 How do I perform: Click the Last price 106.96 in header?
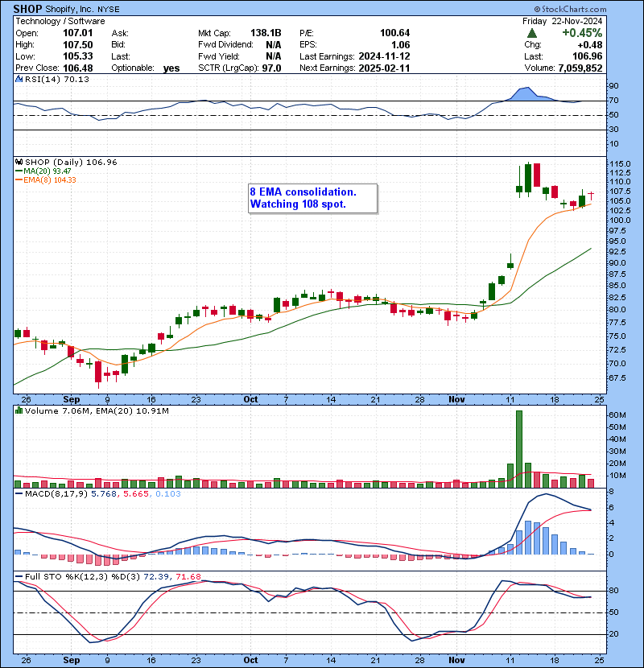click(587, 56)
